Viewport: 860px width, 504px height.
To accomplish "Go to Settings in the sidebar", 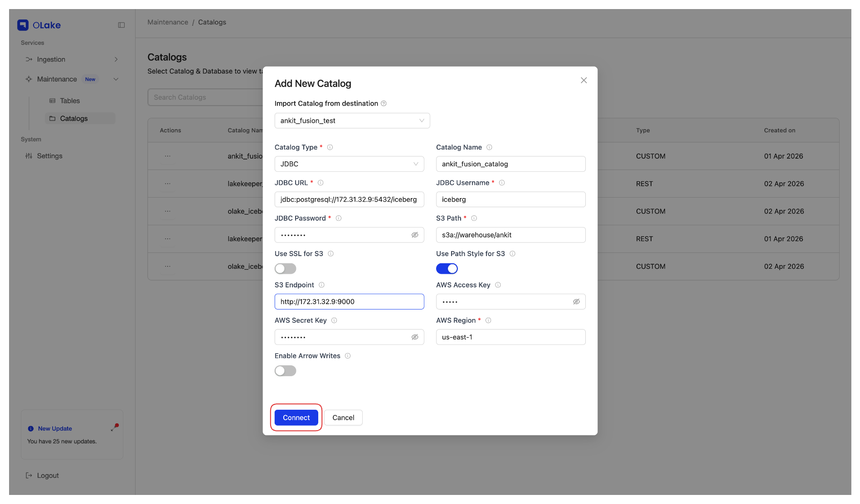I will 49,156.
